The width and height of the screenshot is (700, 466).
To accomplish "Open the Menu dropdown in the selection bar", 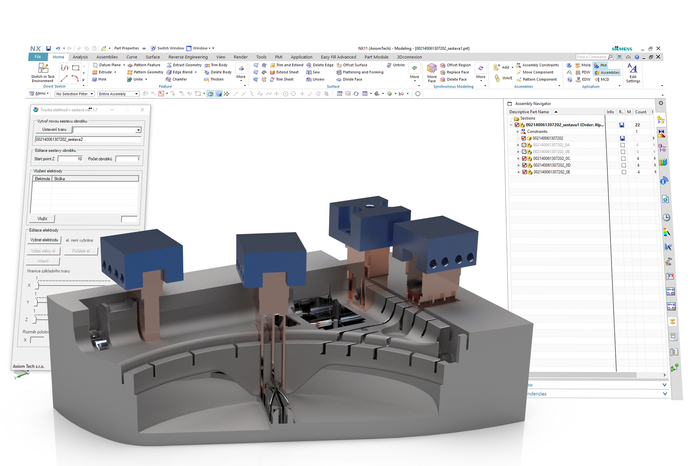I will (x=39, y=94).
